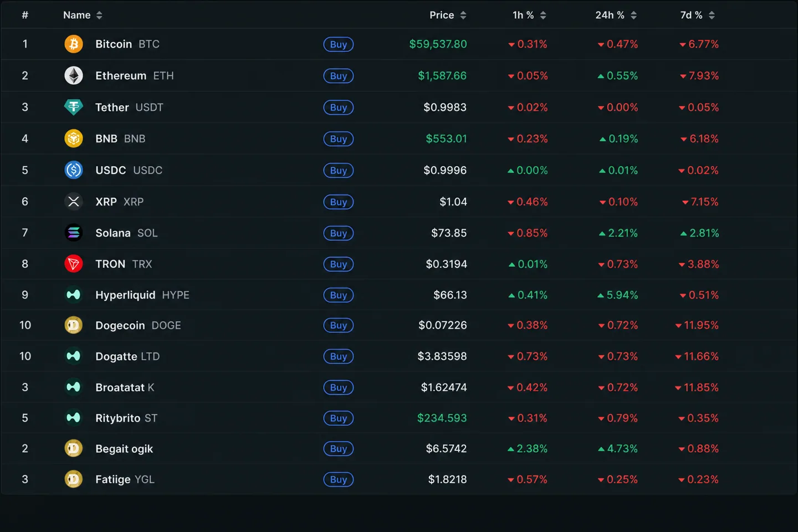Click the Broatatat K coin logo
The height and width of the screenshot is (532, 798).
(74, 387)
